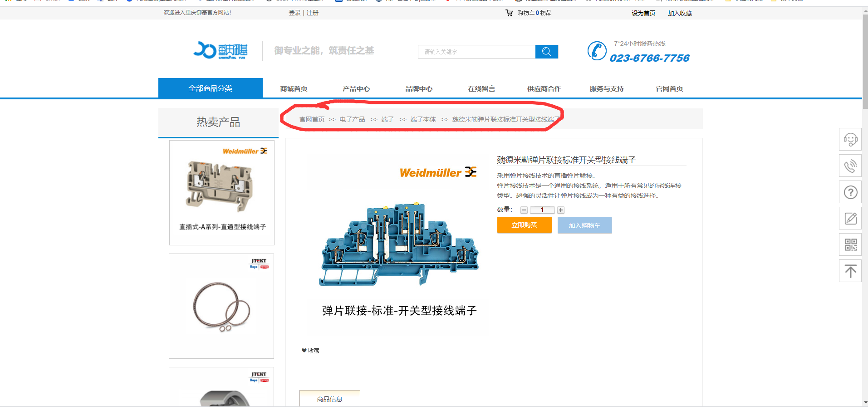Click the page vertical scrollbar thumb
The image size is (868, 410).
point(865,61)
